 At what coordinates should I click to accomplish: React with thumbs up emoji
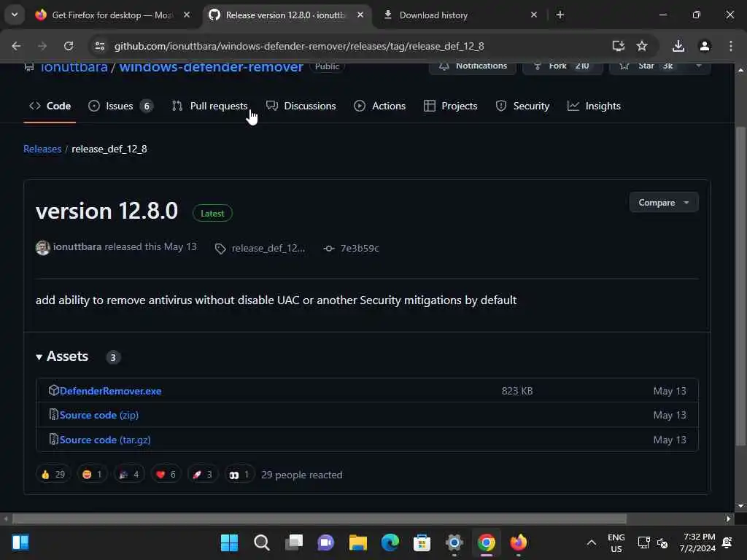(53, 474)
